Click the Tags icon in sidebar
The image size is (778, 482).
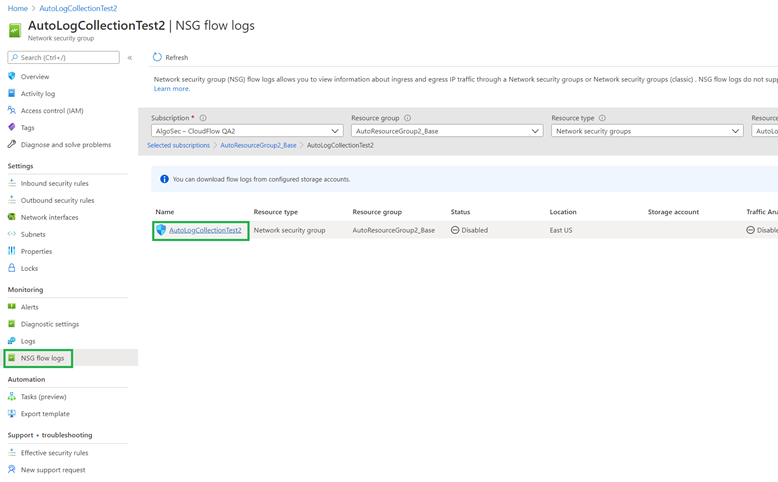point(12,127)
